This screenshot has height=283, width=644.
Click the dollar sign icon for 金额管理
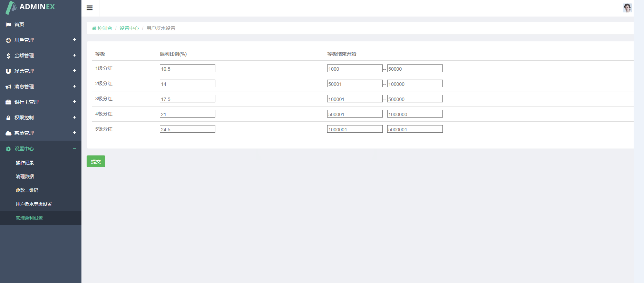pos(8,55)
